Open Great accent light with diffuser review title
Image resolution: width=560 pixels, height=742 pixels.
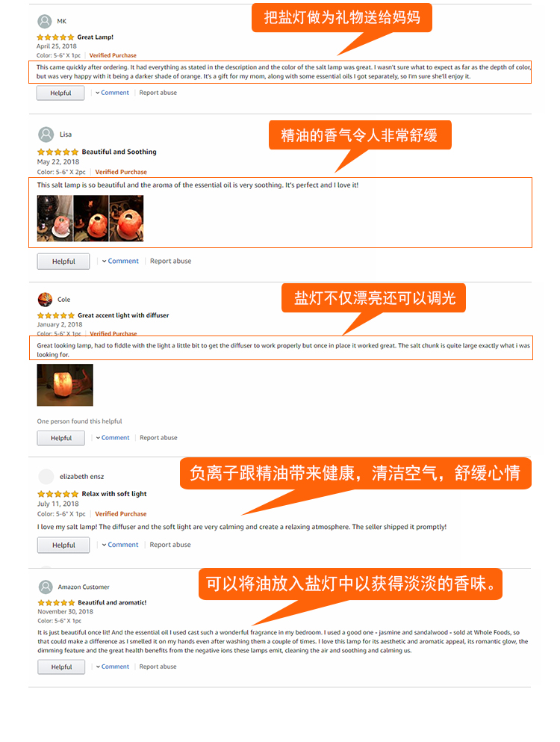pyautogui.click(x=123, y=315)
